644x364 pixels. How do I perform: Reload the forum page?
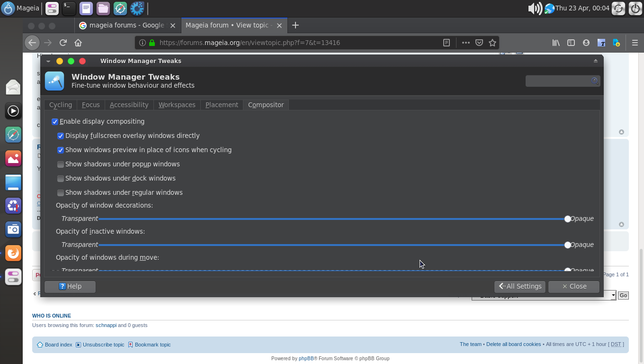pos(63,43)
